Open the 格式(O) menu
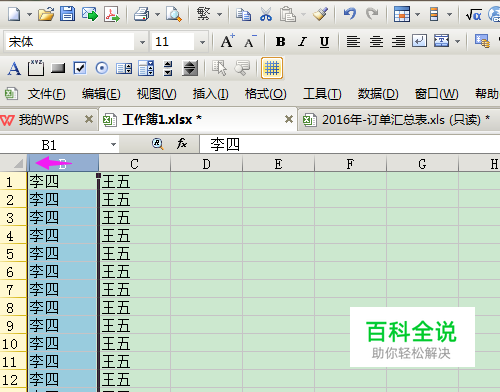The height and width of the screenshot is (392, 500). 265,94
